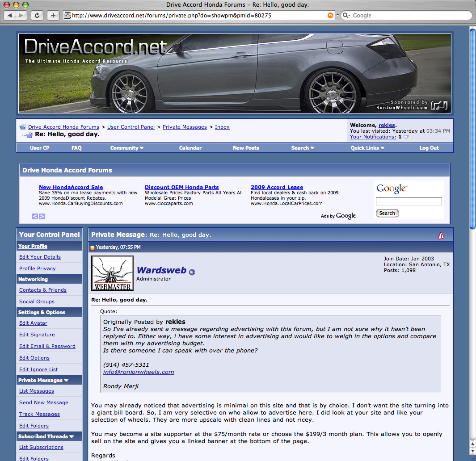Click the forum folder icon in breadcrumb
This screenshot has height=461, width=476.
coord(23,127)
